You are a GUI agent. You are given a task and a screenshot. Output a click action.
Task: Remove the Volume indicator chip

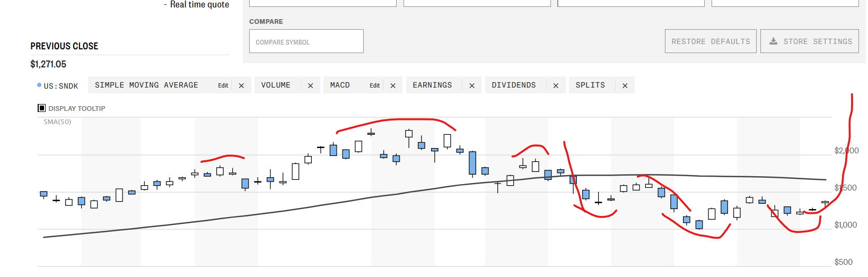(311, 85)
